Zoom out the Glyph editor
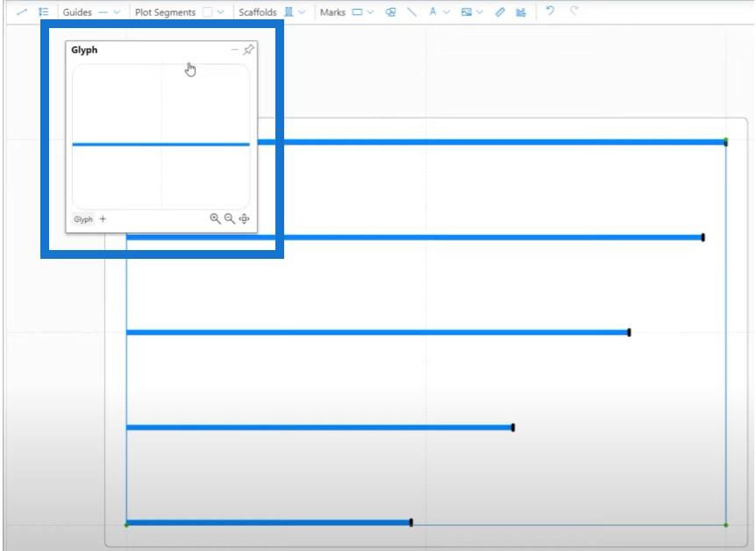The height and width of the screenshot is (551, 756). point(230,218)
